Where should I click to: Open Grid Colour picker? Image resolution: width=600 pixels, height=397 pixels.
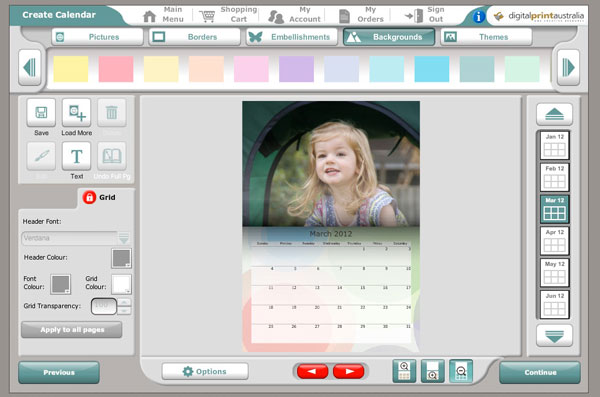tap(121, 284)
